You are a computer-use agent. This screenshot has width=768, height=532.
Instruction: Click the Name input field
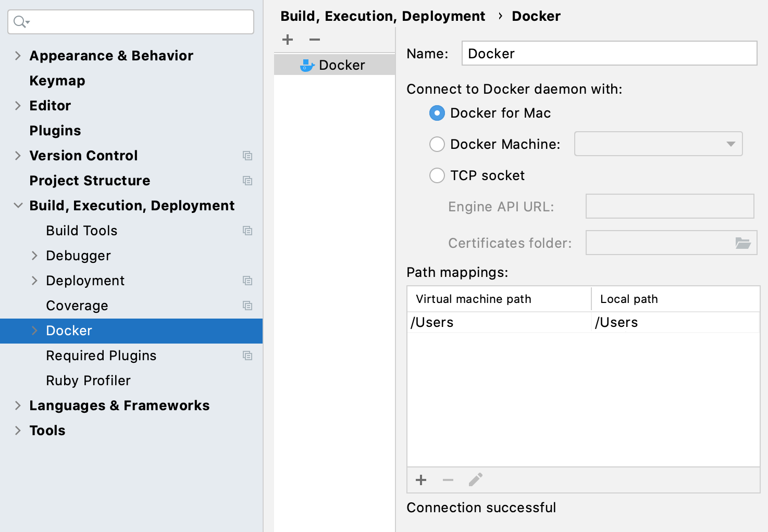pos(609,53)
